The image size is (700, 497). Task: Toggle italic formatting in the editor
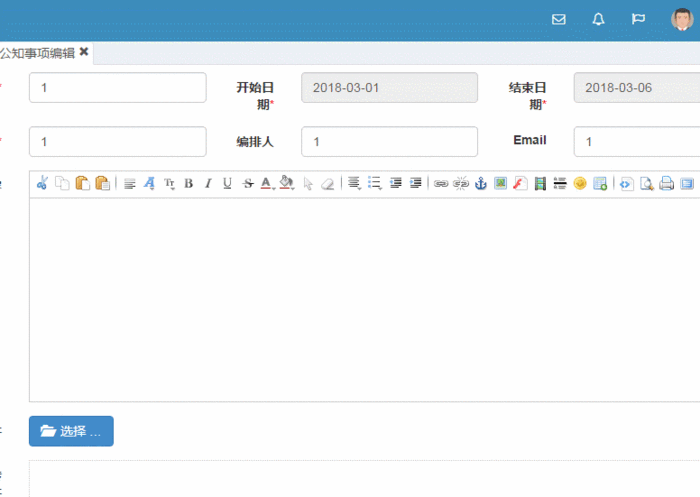click(x=208, y=184)
